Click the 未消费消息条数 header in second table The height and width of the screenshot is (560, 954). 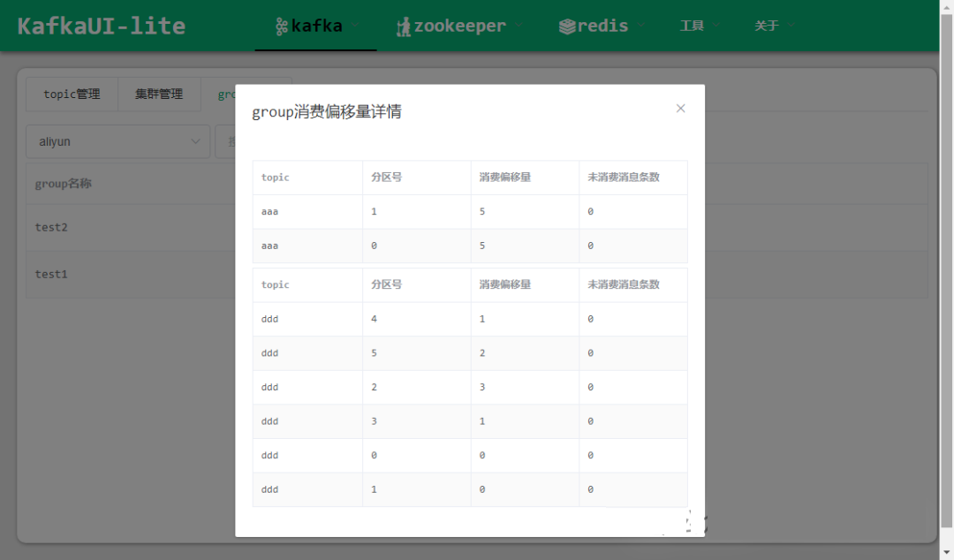coord(624,284)
